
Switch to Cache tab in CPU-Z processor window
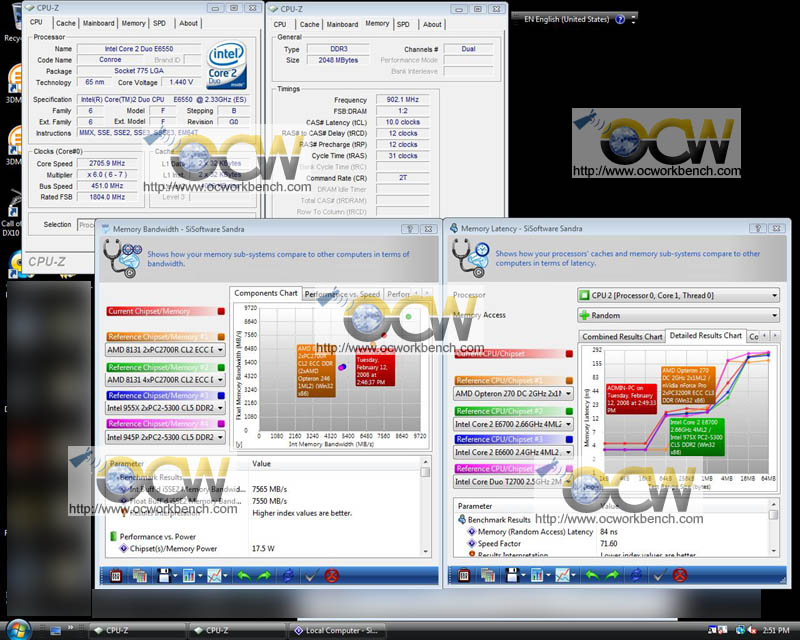click(x=66, y=23)
